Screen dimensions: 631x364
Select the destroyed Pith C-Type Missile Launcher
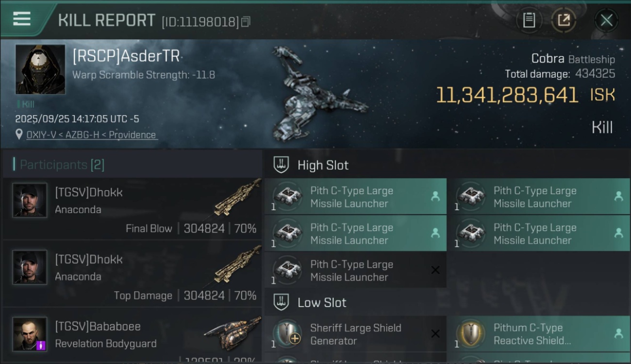point(355,270)
